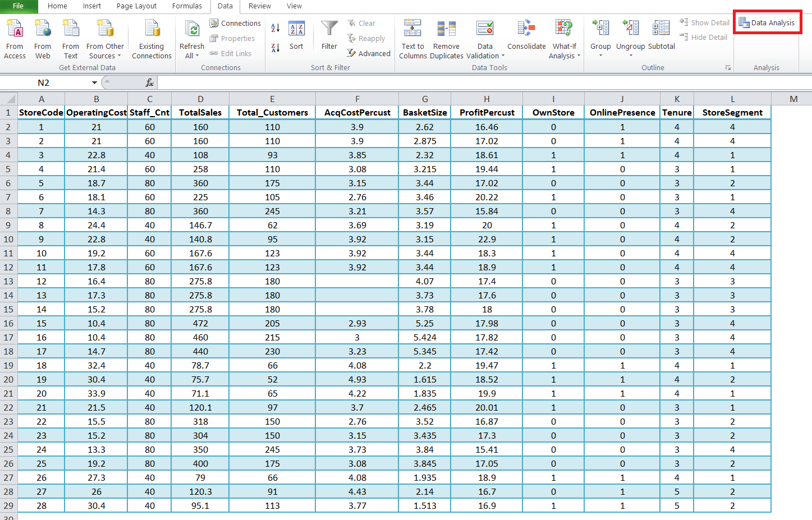
Task: Expand From Other Sources dropdown
Action: [119, 56]
